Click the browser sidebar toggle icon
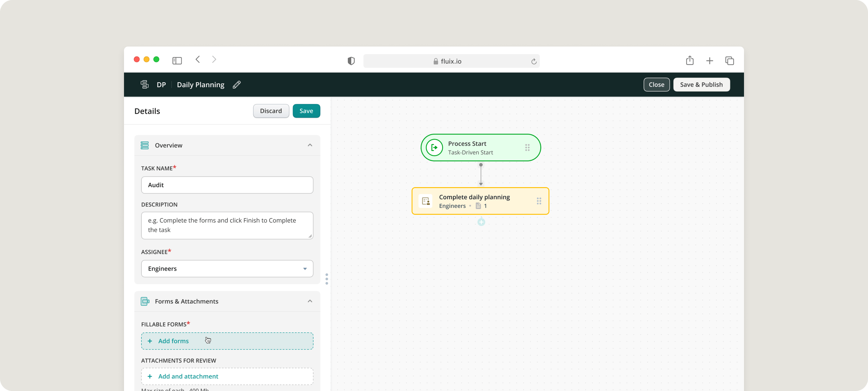 tap(177, 61)
